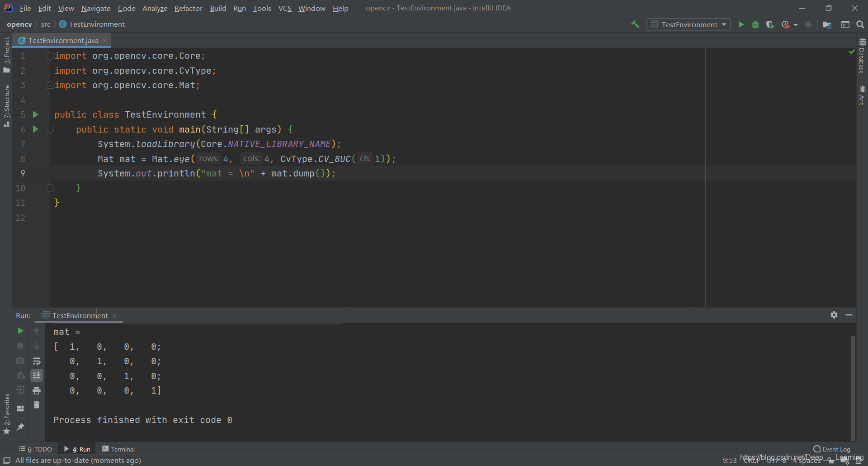The height and width of the screenshot is (466, 868).
Task: Click the fold end marker at line 10
Action: (50, 188)
